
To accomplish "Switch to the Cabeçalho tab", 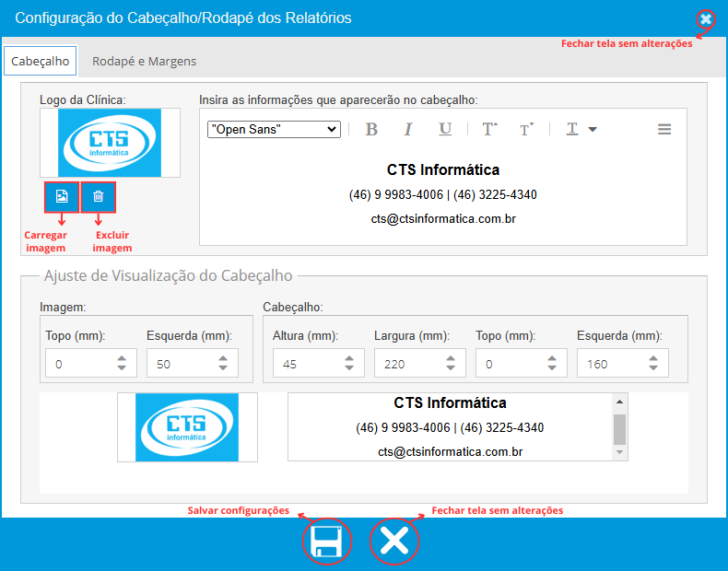I will (x=41, y=61).
